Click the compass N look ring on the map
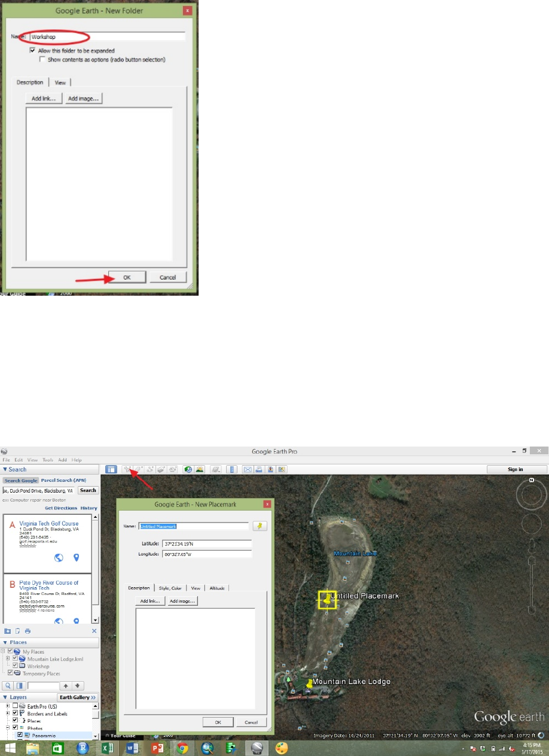 click(531, 495)
